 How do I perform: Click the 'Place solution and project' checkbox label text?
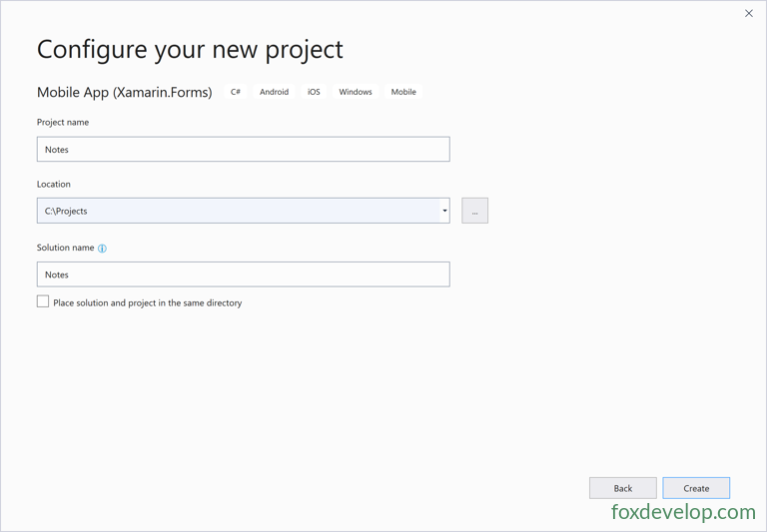147,303
